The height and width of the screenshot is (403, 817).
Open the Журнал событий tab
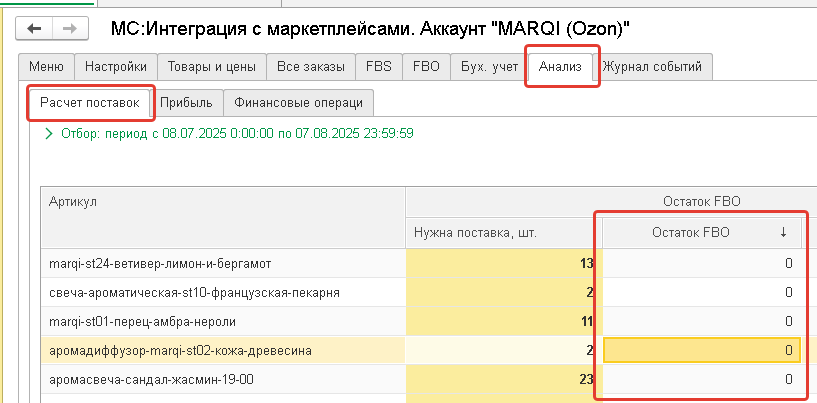coord(652,67)
